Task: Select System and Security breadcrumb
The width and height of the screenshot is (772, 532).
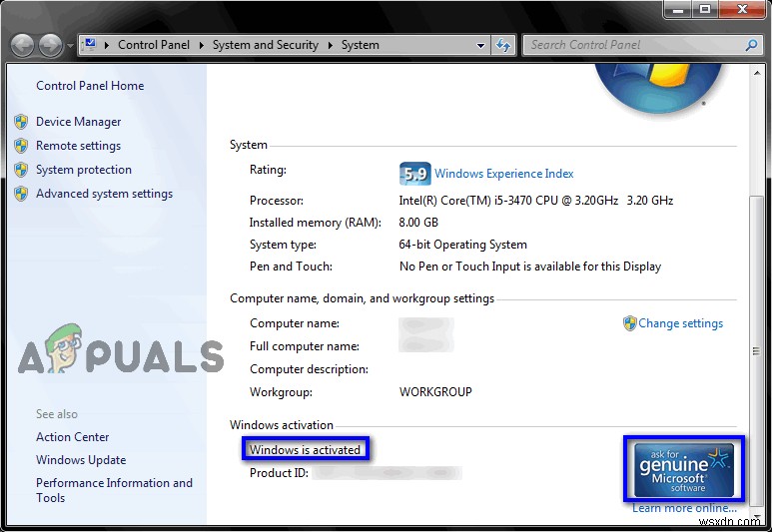Action: pos(266,45)
